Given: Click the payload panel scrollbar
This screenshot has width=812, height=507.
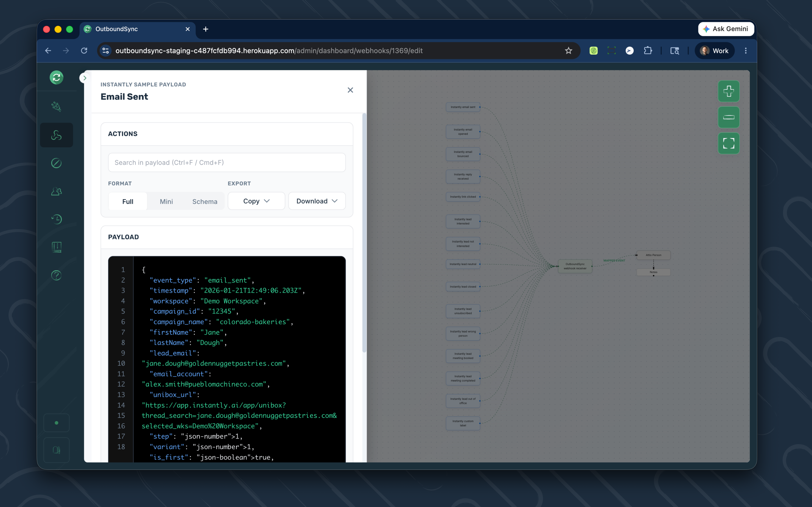Looking at the screenshot, I should tap(364, 233).
